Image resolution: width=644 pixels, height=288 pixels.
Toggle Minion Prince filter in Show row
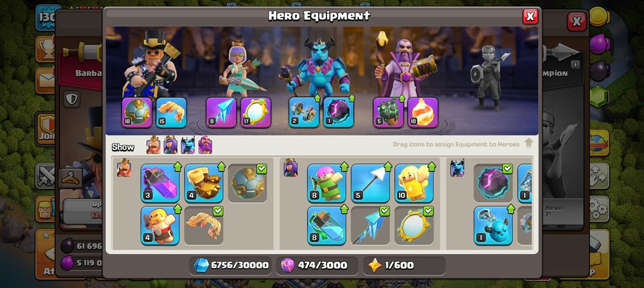[188, 145]
